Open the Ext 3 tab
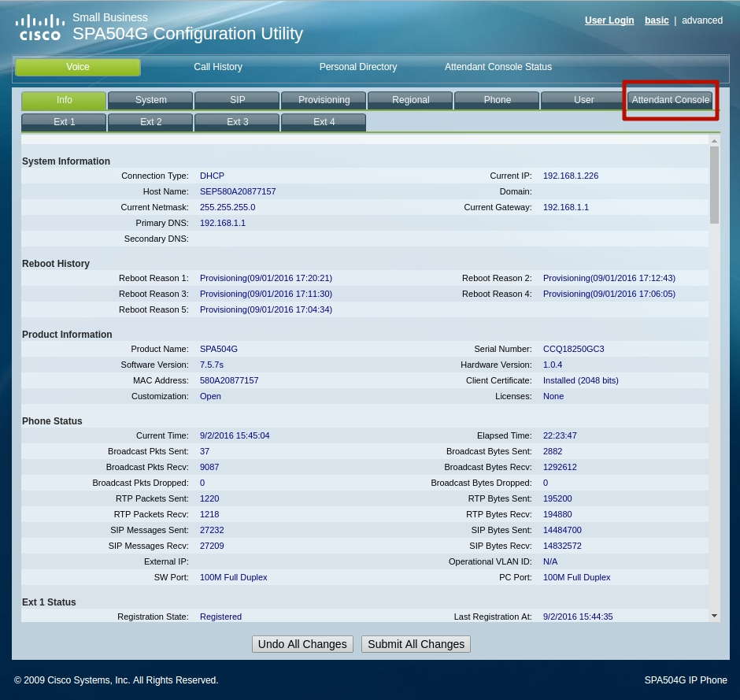Image resolution: width=740 pixels, height=700 pixels. 237,122
